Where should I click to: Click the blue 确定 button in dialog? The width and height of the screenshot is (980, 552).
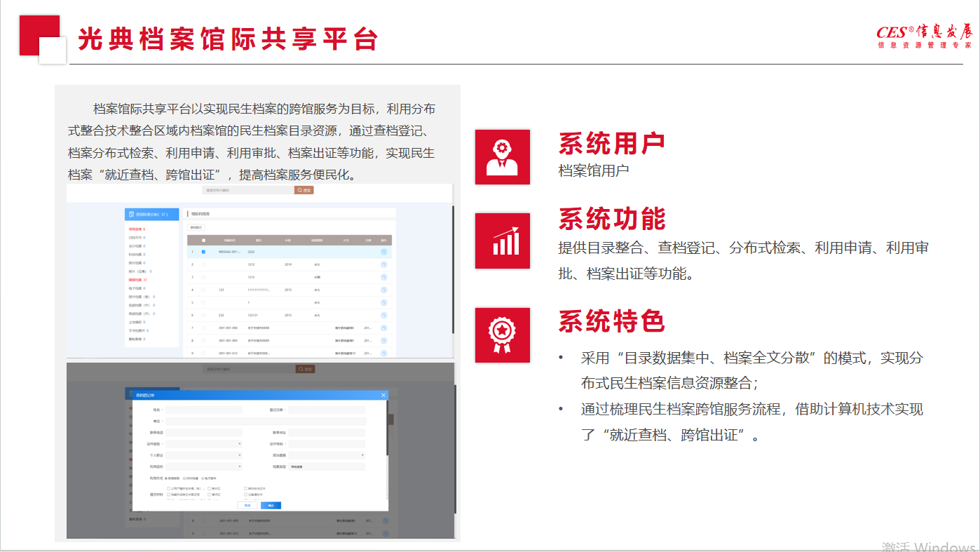(x=271, y=505)
